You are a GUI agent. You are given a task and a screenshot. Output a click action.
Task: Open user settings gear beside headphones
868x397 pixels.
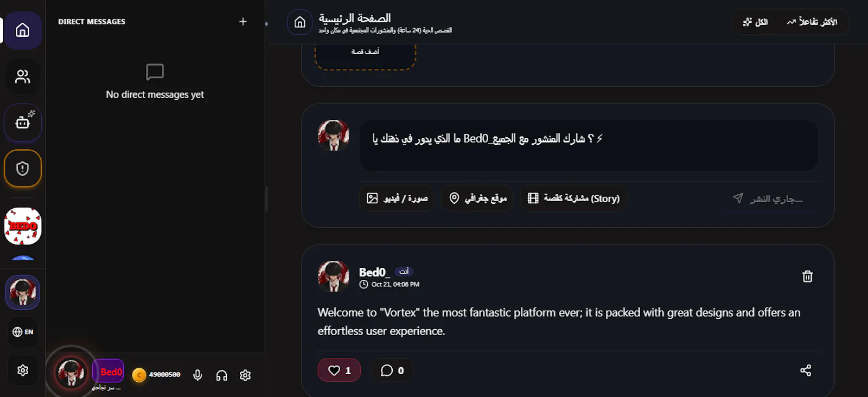(245, 375)
